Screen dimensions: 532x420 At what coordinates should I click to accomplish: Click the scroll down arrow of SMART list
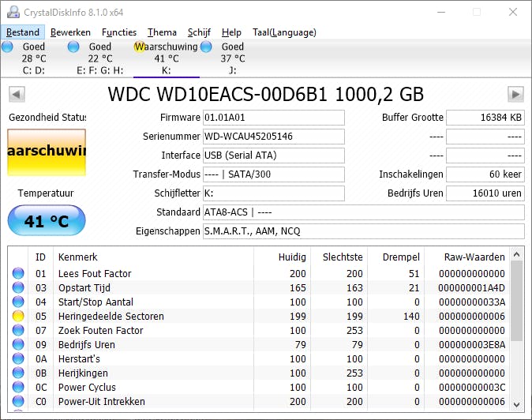pyautogui.click(x=517, y=404)
